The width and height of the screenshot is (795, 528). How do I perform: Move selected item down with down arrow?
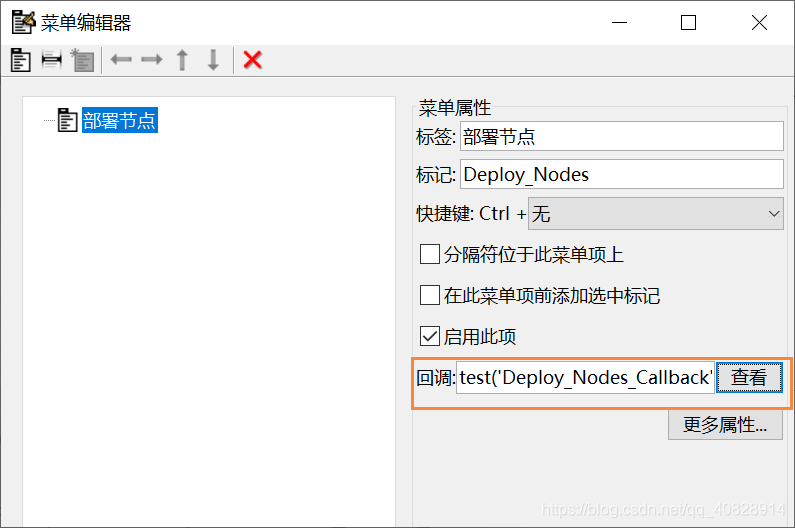click(x=213, y=60)
